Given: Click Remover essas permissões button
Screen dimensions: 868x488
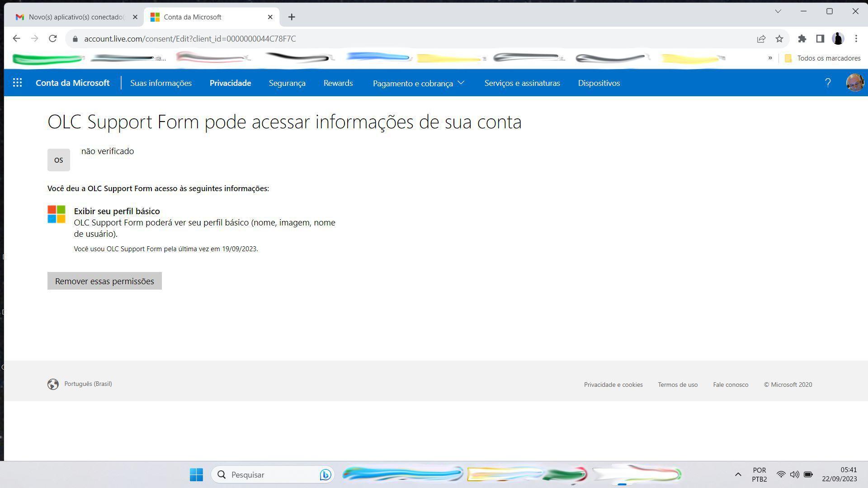Looking at the screenshot, I should tap(104, 281).
